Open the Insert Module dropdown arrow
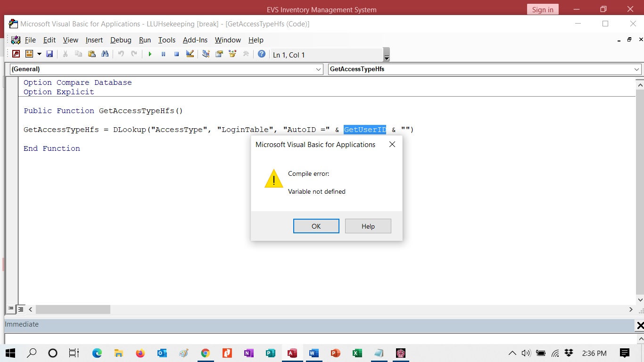Image resolution: width=644 pixels, height=362 pixels. (39, 54)
